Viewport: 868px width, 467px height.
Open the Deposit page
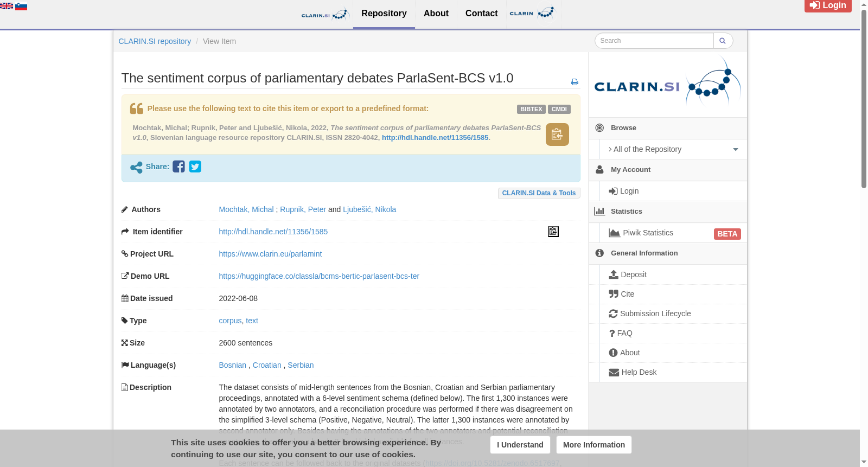click(673, 274)
